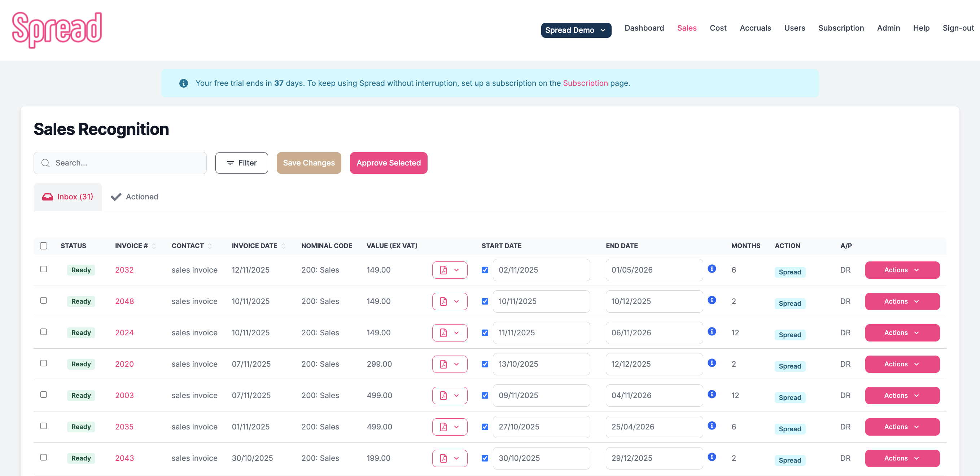The width and height of the screenshot is (980, 476).
Task: Open the Accruals menu item
Action: click(755, 28)
